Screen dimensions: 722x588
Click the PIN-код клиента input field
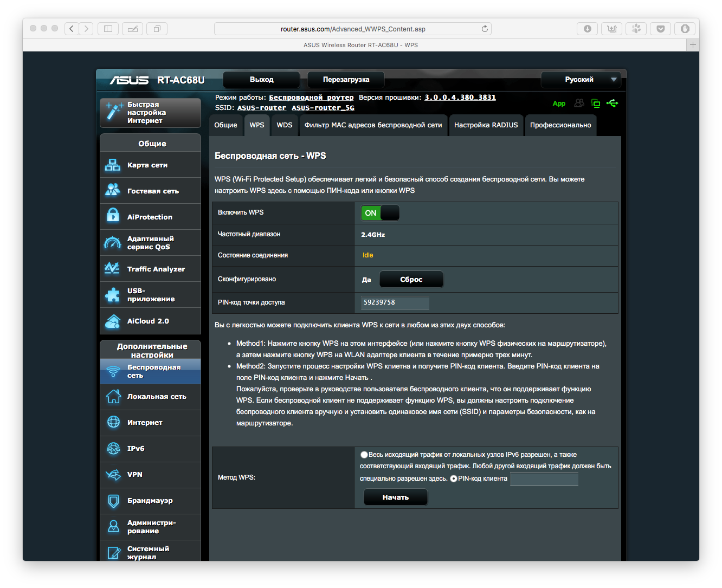tap(544, 479)
